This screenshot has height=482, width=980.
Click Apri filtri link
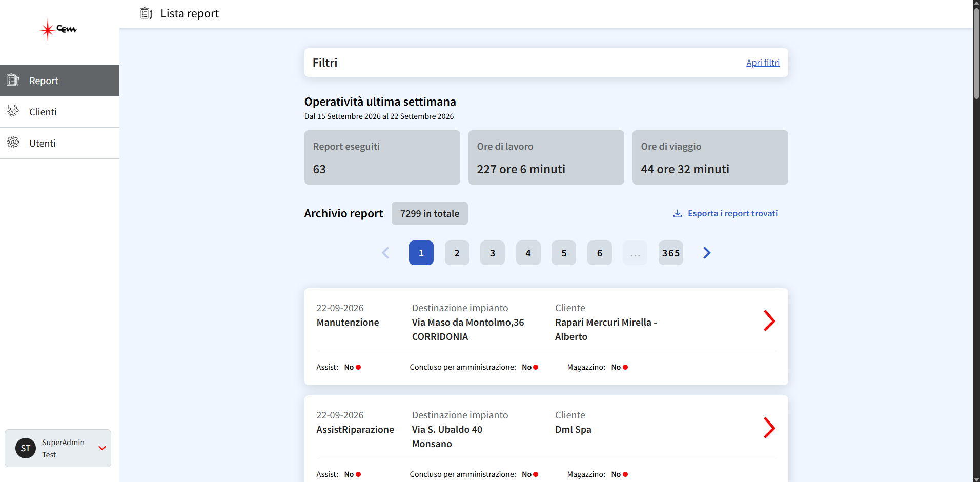click(763, 63)
